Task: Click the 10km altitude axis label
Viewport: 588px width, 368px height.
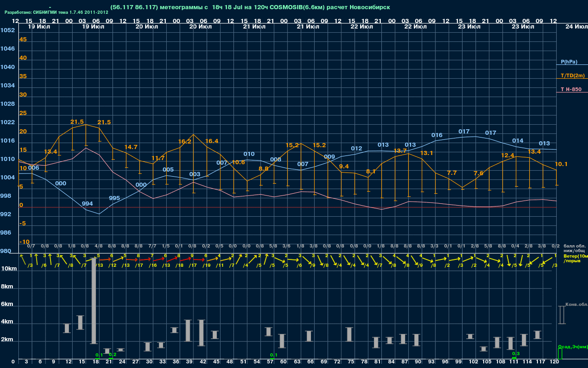Action: [9, 269]
